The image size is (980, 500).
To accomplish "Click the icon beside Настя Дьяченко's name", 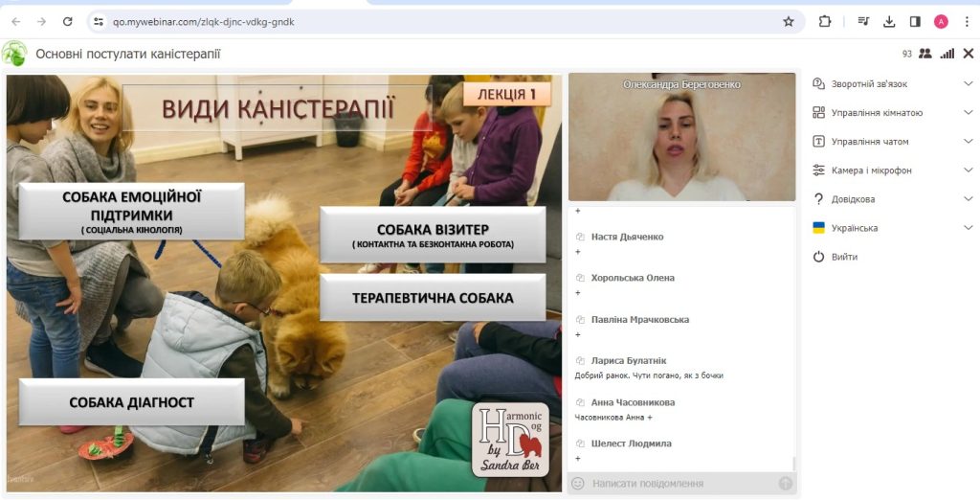I will point(580,237).
